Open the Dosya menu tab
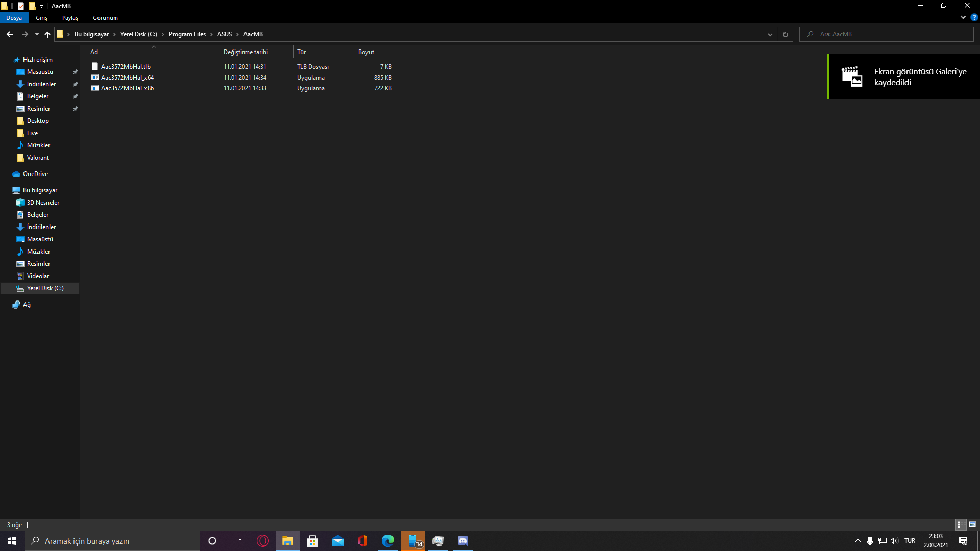This screenshot has width=980, height=551. (x=14, y=18)
